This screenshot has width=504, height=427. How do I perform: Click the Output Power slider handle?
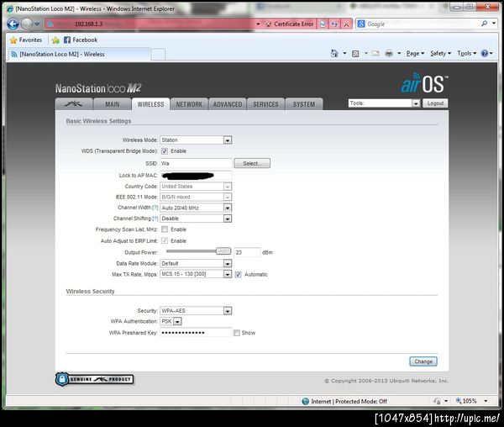point(223,250)
